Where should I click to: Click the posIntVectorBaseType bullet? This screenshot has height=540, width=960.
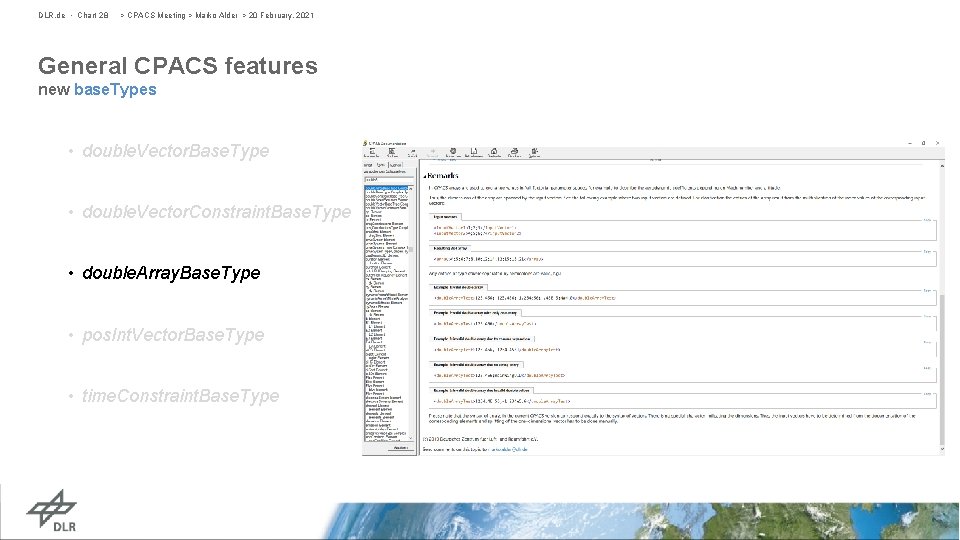(173, 335)
